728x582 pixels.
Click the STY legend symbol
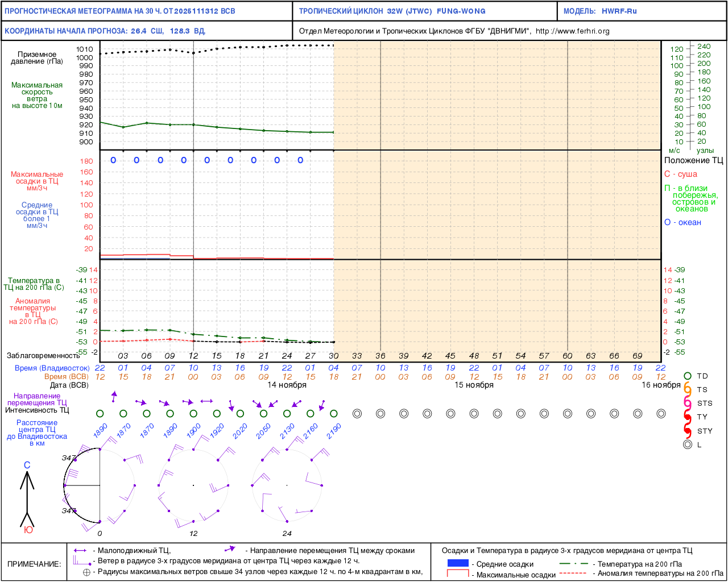pos(687,431)
